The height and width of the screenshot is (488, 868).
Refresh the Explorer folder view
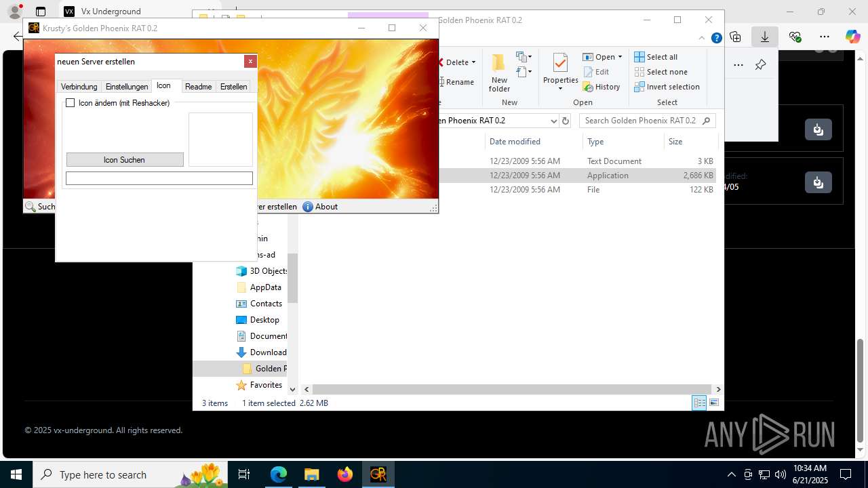tap(566, 121)
